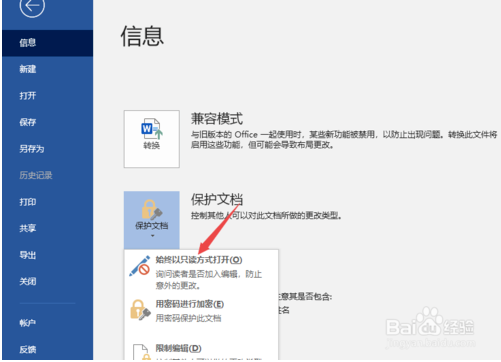
Task: Open 打开 in the sidebar
Action: click(48, 96)
